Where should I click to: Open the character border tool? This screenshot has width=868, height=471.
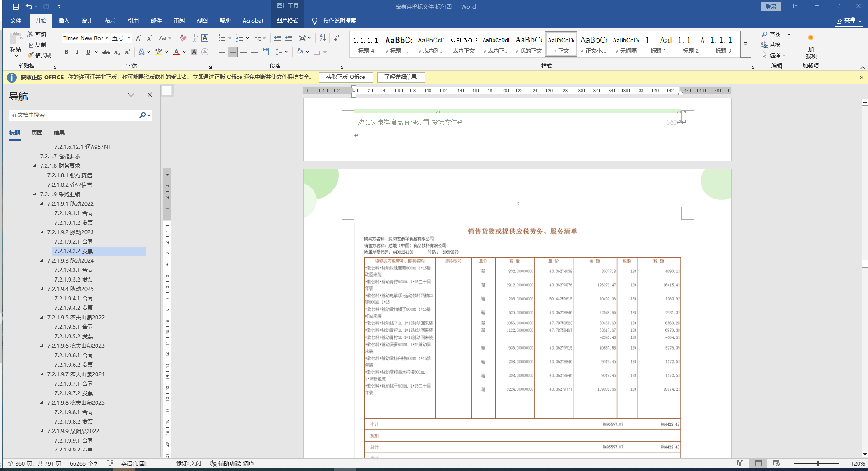coord(205,38)
